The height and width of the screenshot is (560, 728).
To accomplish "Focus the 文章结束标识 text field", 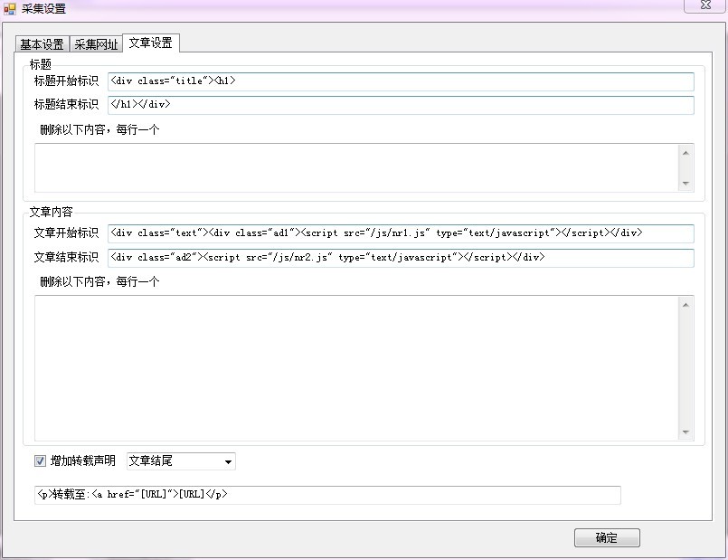I will (x=401, y=258).
